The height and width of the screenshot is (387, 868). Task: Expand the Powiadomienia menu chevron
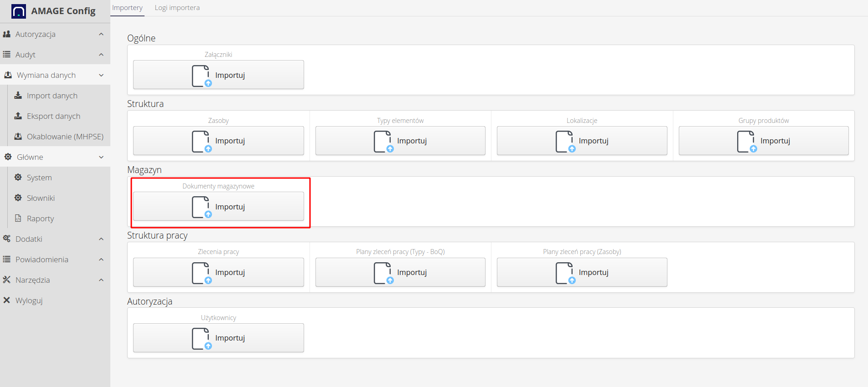101,260
